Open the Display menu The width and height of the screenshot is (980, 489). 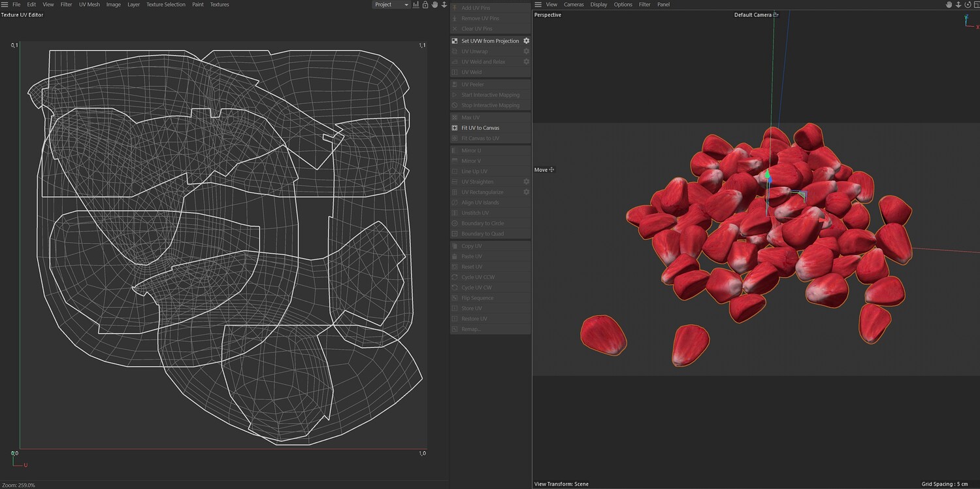point(598,5)
